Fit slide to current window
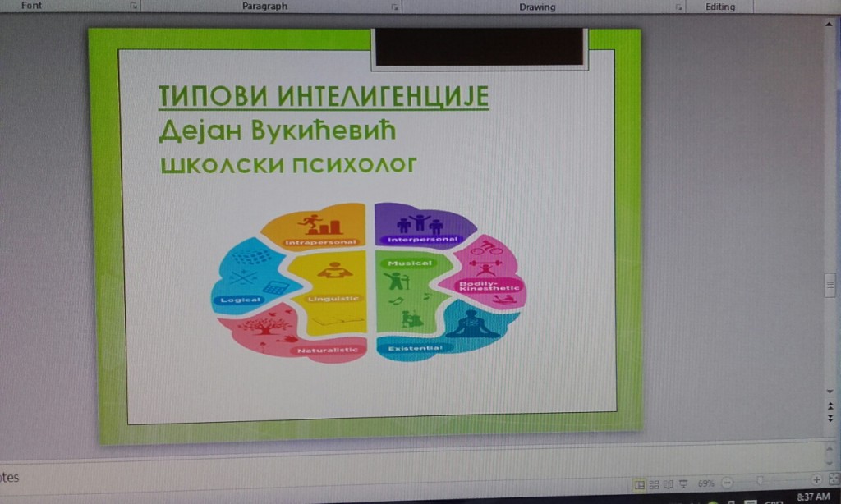This screenshot has width=841, height=504. (833, 479)
